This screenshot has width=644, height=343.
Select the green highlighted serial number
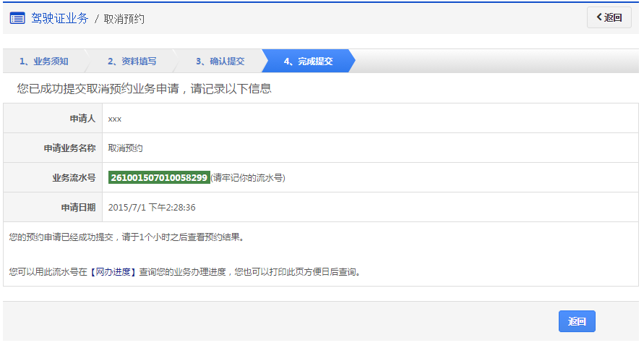[x=159, y=177]
